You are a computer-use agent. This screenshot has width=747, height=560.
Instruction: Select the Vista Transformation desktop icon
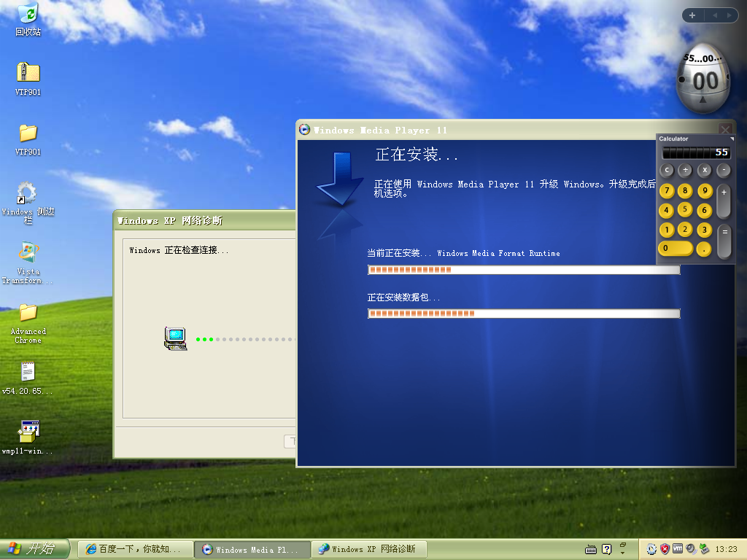28,253
